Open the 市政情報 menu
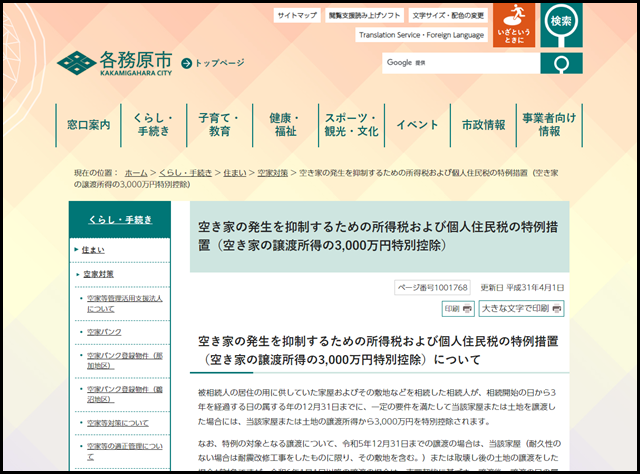Image resolution: width=640 pixels, height=474 pixels. (483, 125)
